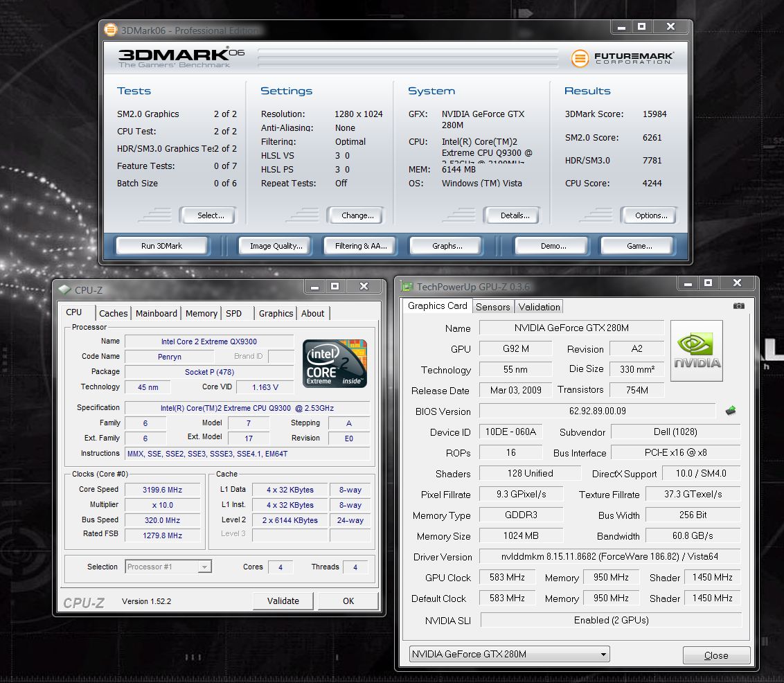This screenshot has height=683, width=784.
Task: Click the GPU-Z Name field
Action: (x=571, y=328)
